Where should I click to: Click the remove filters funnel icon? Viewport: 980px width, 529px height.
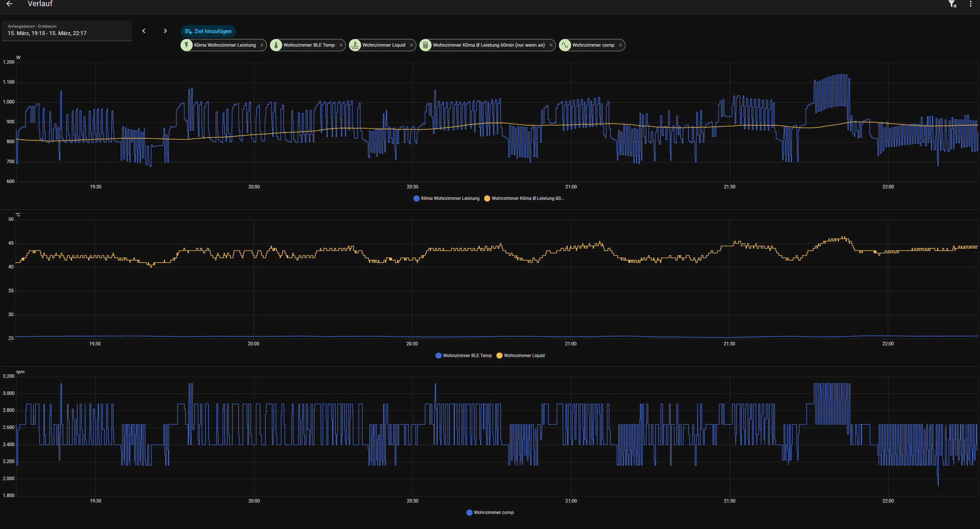click(952, 4)
